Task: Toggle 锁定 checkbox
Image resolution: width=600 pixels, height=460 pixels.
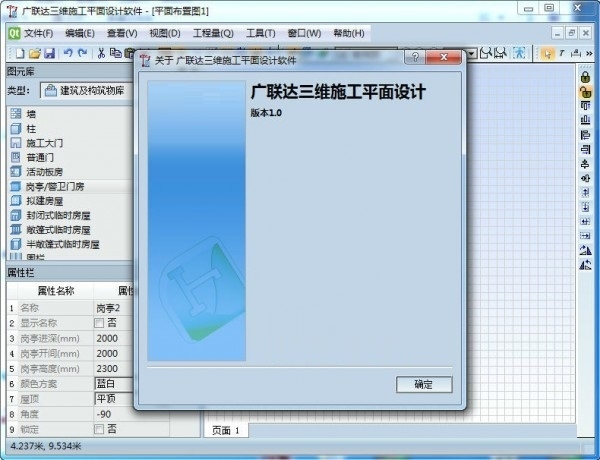Action: coord(99,429)
